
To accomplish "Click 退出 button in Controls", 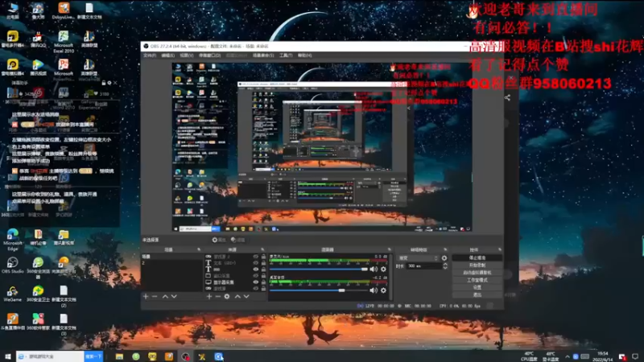I will point(477,294).
